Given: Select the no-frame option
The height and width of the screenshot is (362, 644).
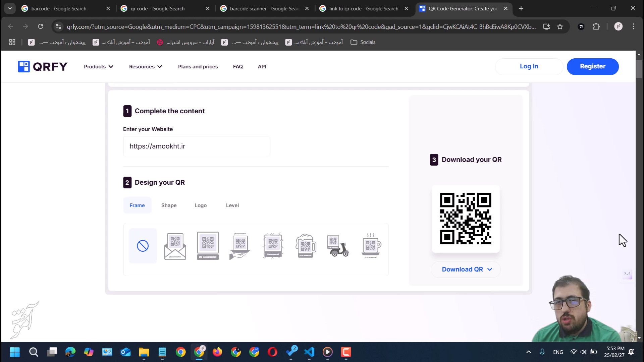Looking at the screenshot, I should click(x=143, y=246).
